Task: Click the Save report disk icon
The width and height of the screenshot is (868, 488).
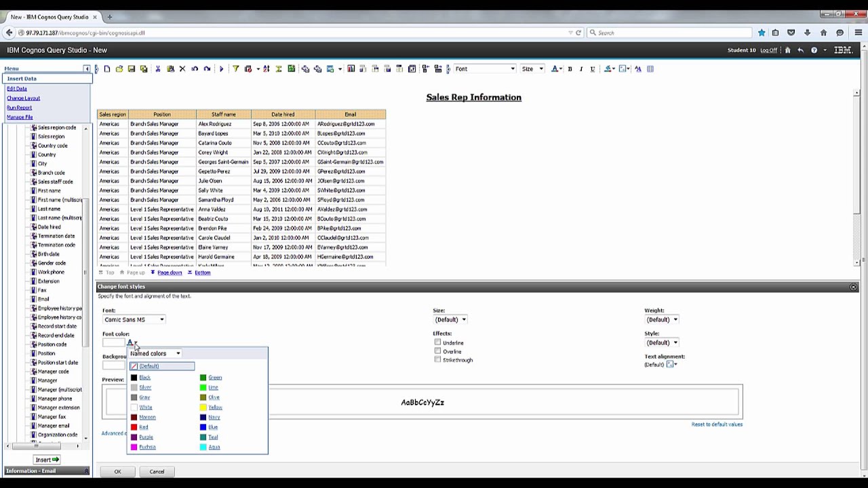Action: [132, 68]
